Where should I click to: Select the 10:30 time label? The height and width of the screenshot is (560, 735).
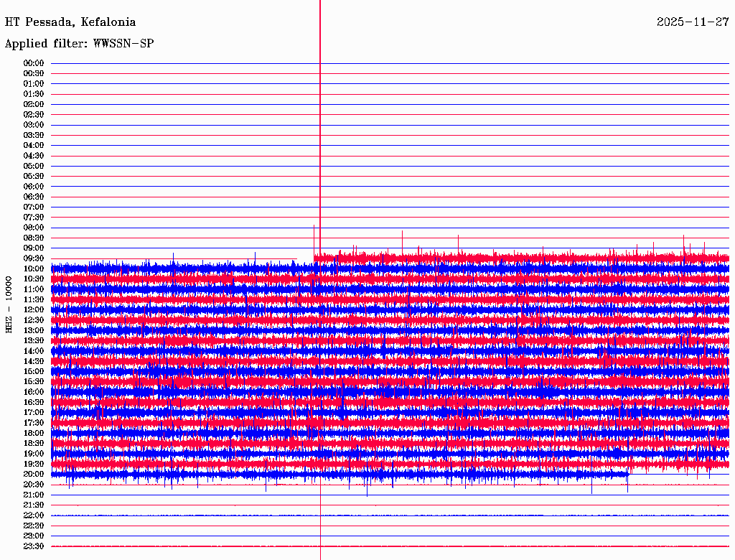click(x=34, y=279)
